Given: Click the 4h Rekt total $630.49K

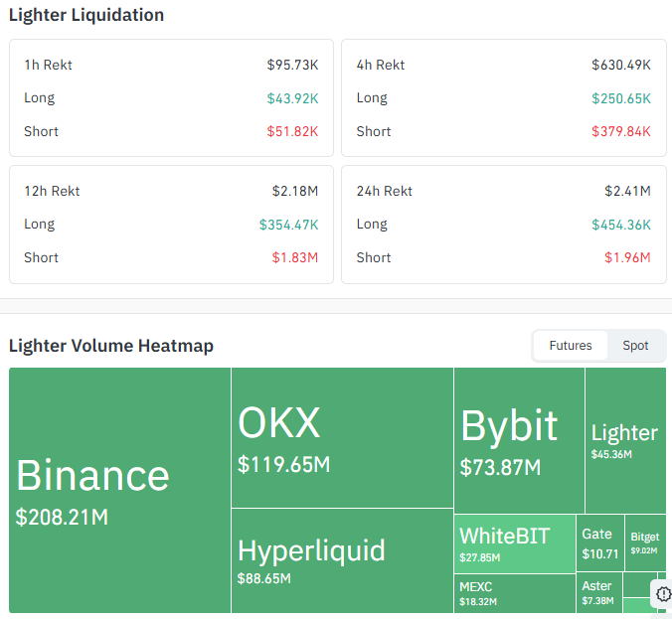Looking at the screenshot, I should click(621, 65).
